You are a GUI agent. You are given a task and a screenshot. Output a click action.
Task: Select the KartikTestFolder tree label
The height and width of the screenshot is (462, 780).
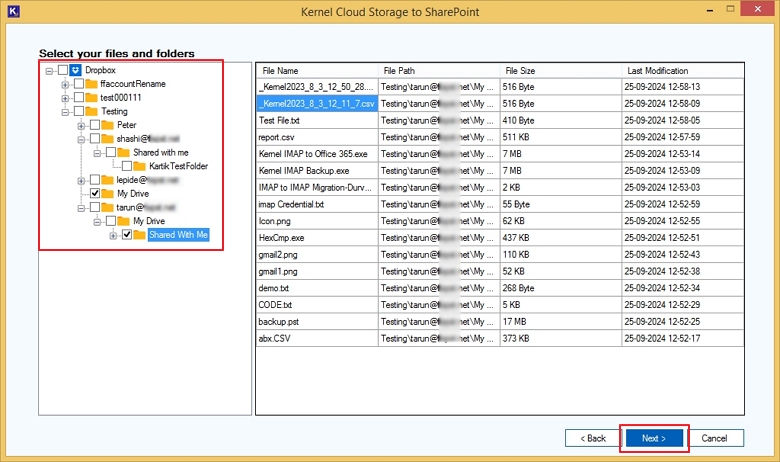(x=178, y=166)
